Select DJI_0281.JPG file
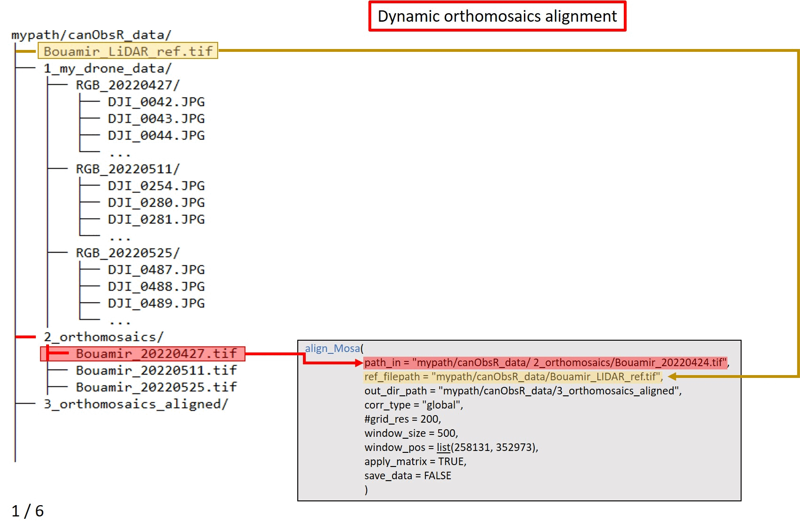Viewport: 800px width, 532px height. click(156, 219)
